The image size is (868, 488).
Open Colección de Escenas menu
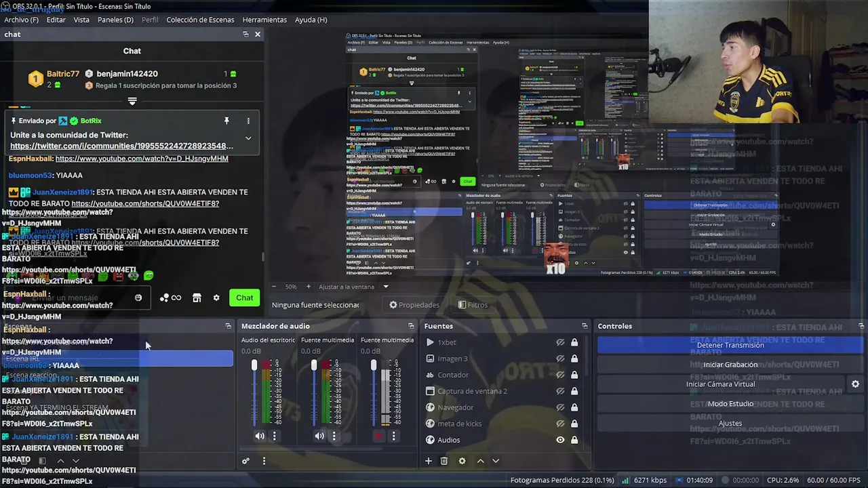tap(200, 20)
